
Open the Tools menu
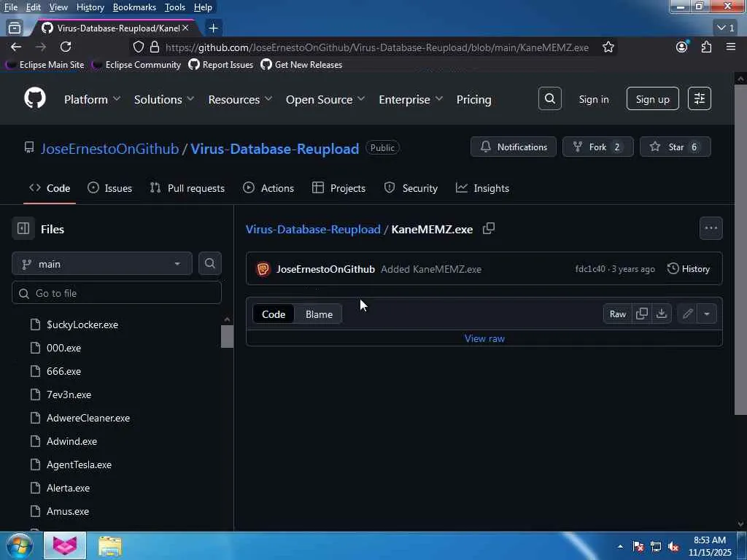tap(175, 7)
